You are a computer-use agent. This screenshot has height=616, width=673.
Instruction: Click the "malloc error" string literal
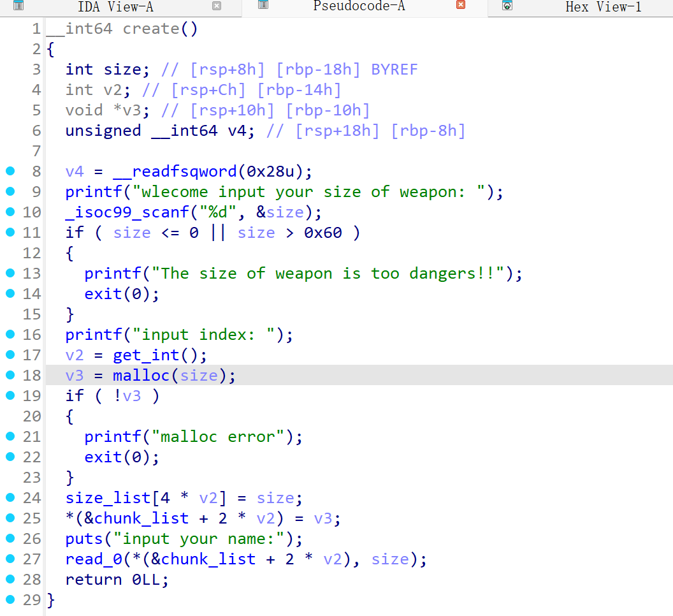[222, 437]
